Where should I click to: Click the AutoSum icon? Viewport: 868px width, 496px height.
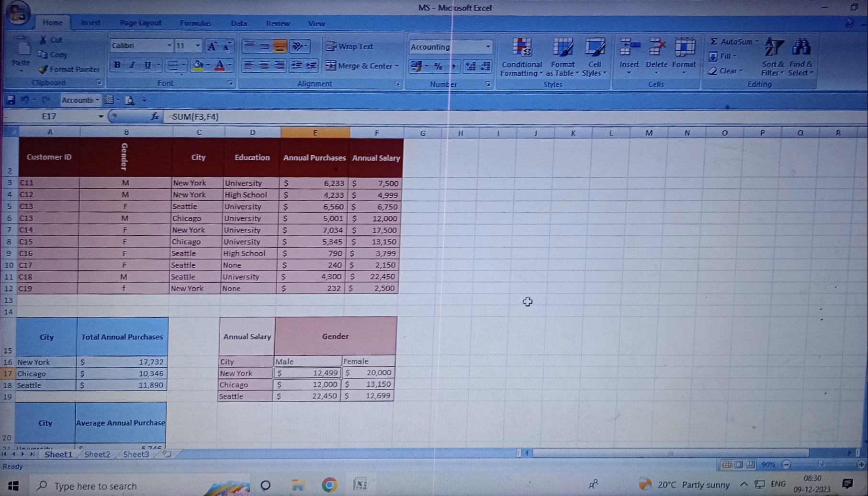[x=714, y=42]
